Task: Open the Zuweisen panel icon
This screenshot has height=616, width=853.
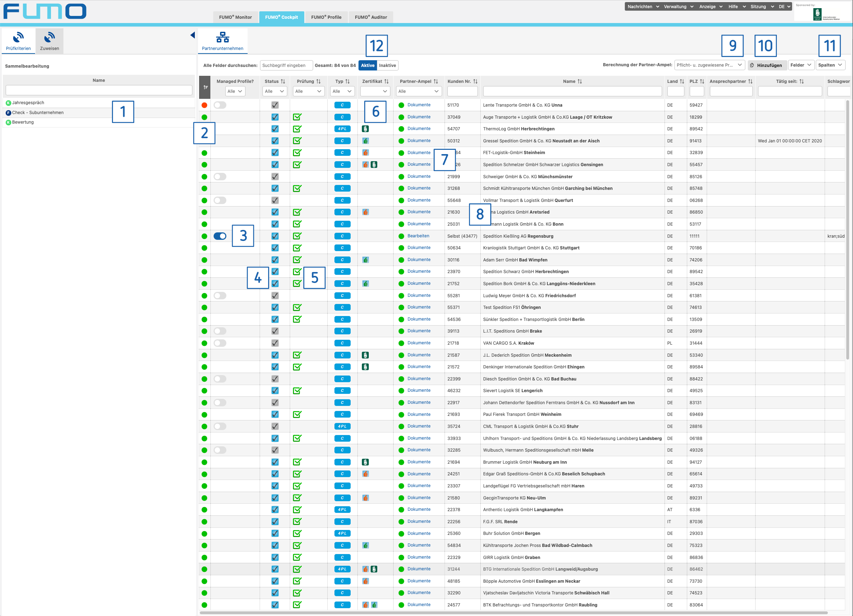Action: coord(49,38)
